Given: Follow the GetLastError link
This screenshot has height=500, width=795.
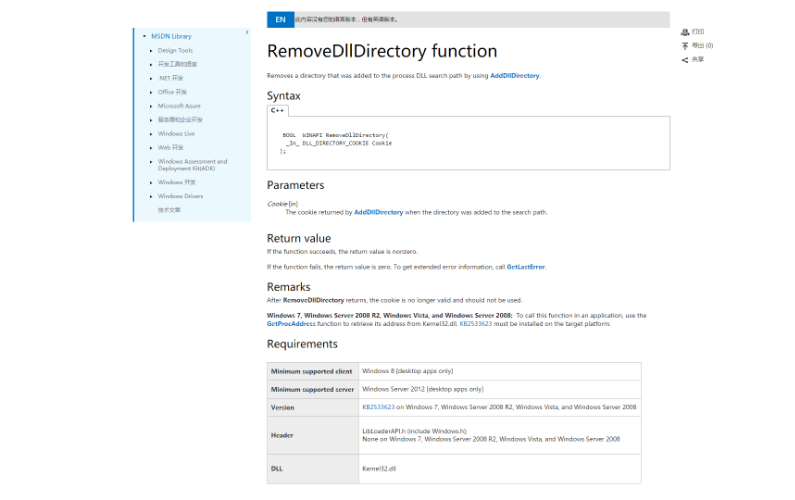Looking at the screenshot, I should click(526, 267).
